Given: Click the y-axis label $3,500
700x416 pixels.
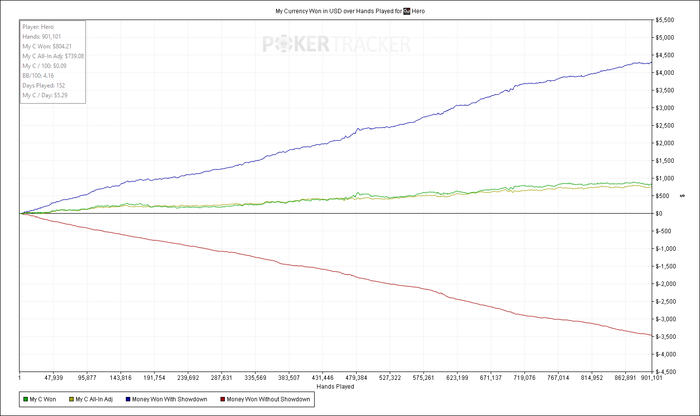Looking at the screenshot, I should tap(665, 91).
